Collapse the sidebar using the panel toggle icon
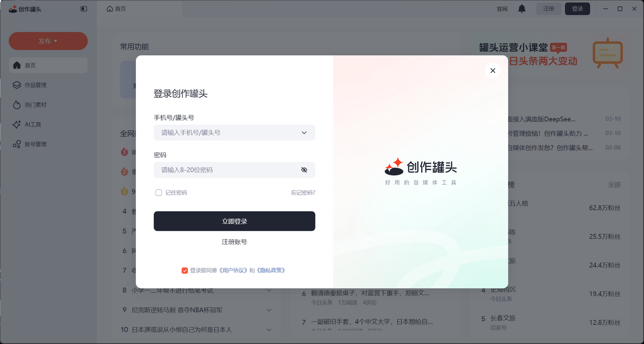Screen dimensions: 644x344 pos(84,9)
